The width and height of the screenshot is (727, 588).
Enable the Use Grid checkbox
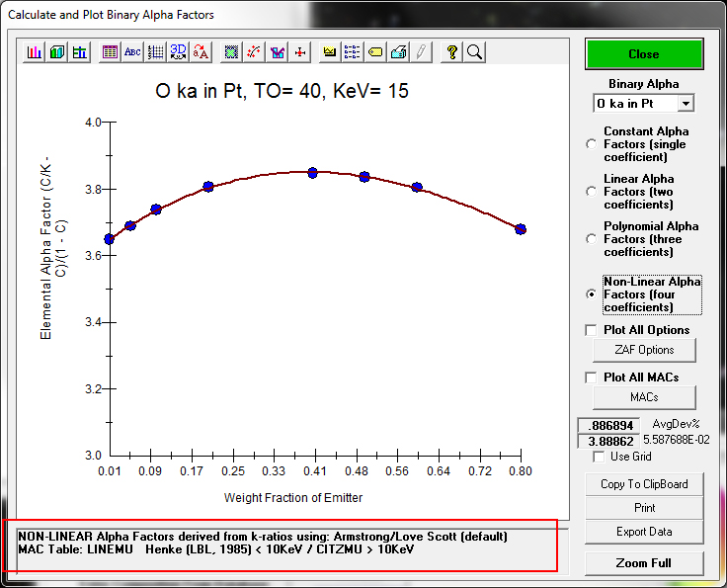[x=600, y=457]
